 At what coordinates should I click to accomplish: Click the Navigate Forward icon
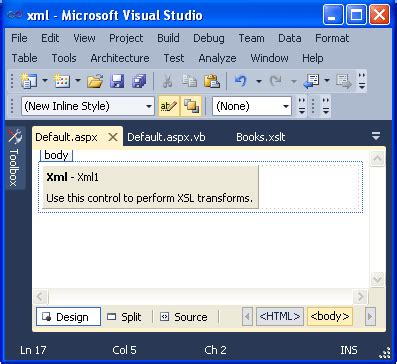tap(344, 81)
